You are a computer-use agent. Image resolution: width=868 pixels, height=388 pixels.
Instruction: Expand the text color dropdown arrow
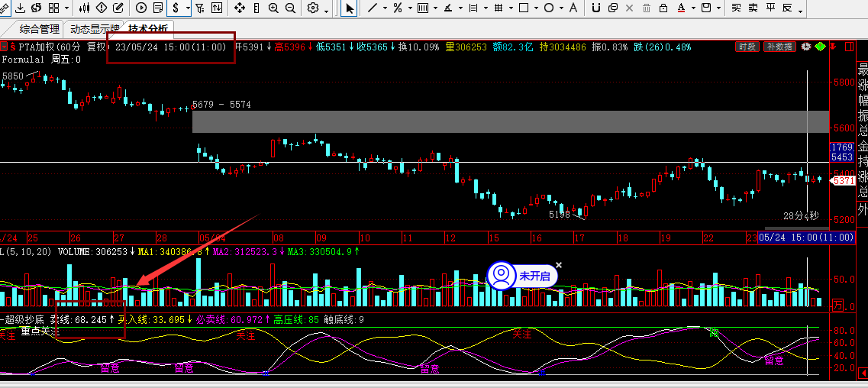pyautogui.click(x=693, y=8)
